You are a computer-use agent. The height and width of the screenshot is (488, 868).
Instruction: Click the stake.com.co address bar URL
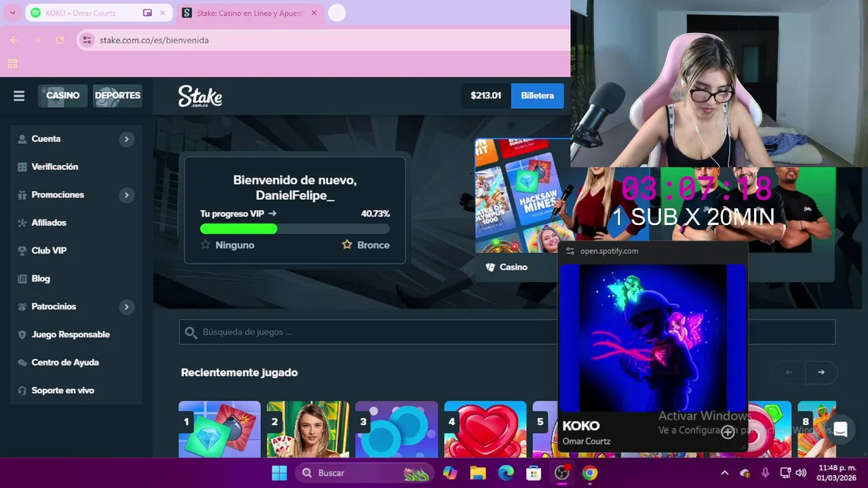click(154, 40)
